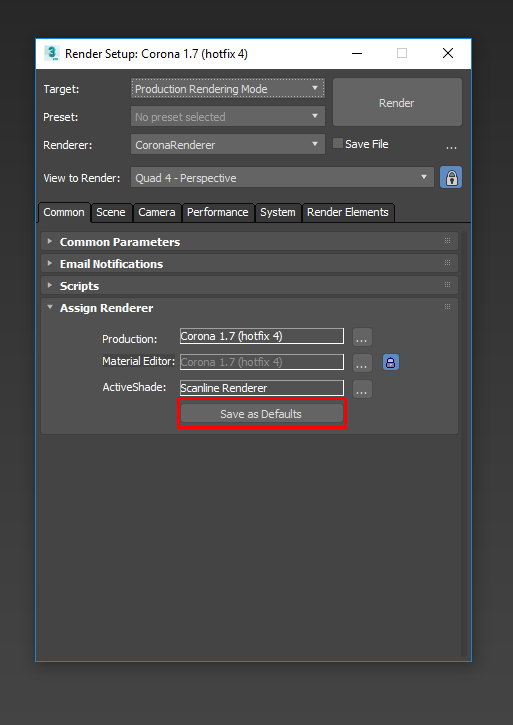The image size is (513, 725).
Task: Choose Material Editor renderer with ... button
Action: 362,363
